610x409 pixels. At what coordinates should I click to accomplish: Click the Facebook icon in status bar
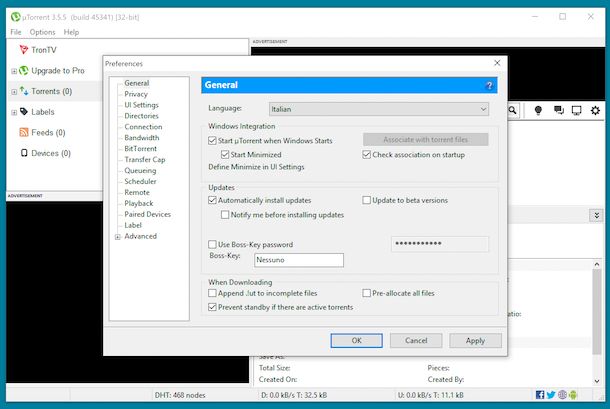(540, 395)
